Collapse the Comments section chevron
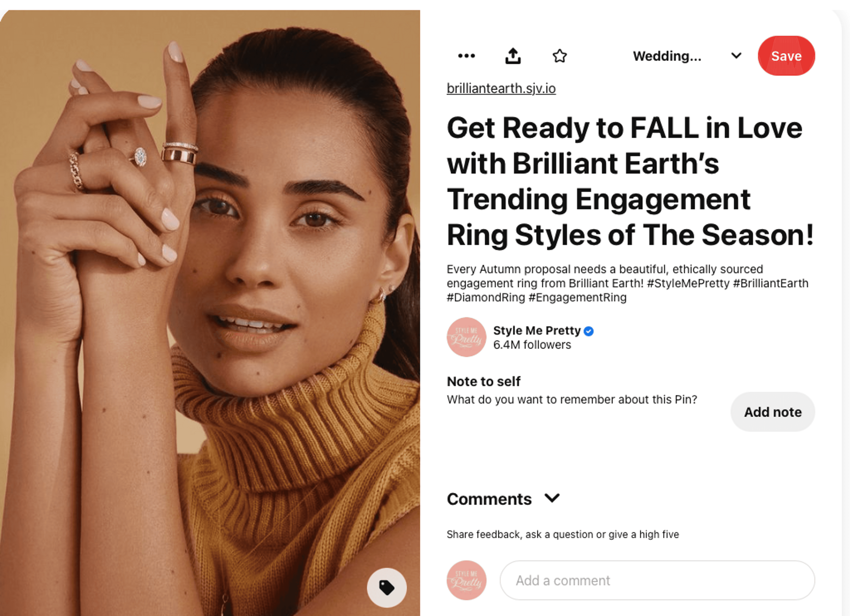Image resolution: width=850 pixels, height=616 pixels. pos(552,498)
